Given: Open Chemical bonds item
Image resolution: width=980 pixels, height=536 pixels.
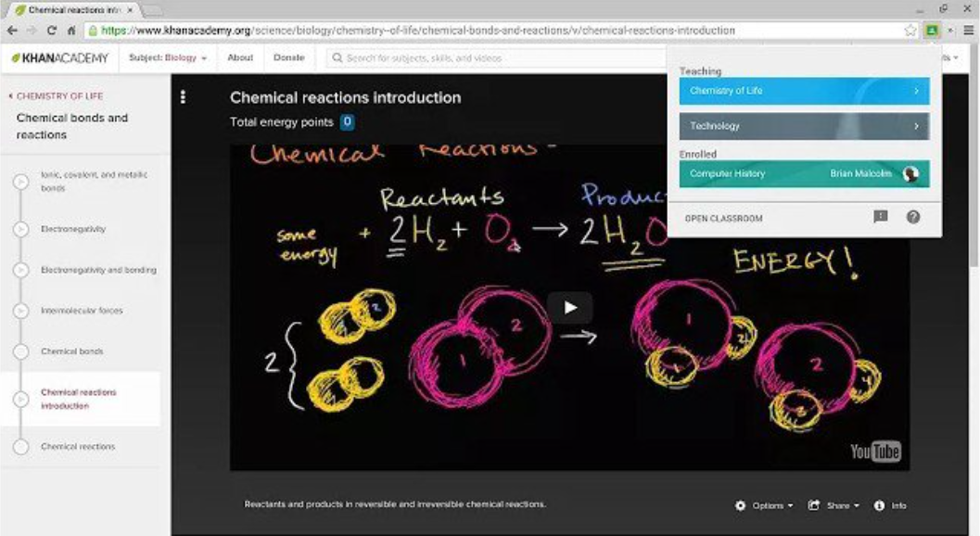Looking at the screenshot, I should tap(72, 351).
